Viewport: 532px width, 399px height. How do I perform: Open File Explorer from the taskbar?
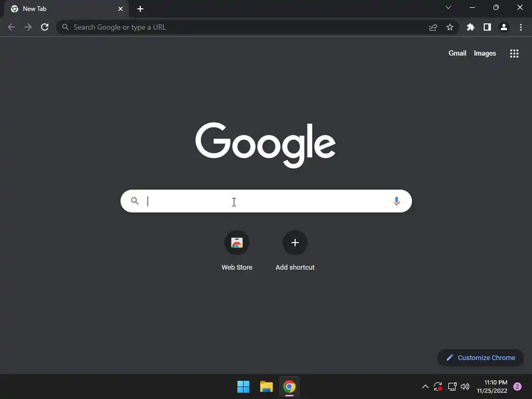pyautogui.click(x=267, y=387)
